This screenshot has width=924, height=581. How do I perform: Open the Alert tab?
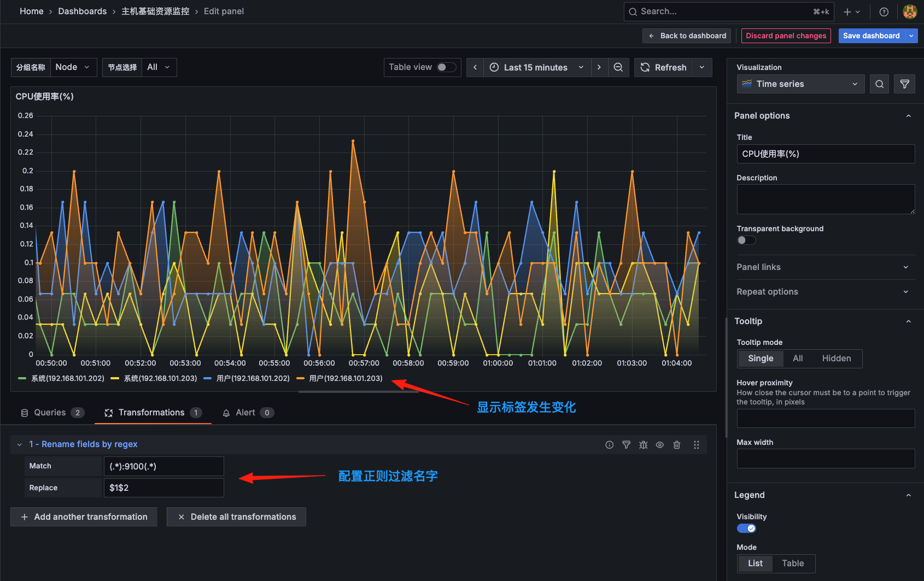246,412
